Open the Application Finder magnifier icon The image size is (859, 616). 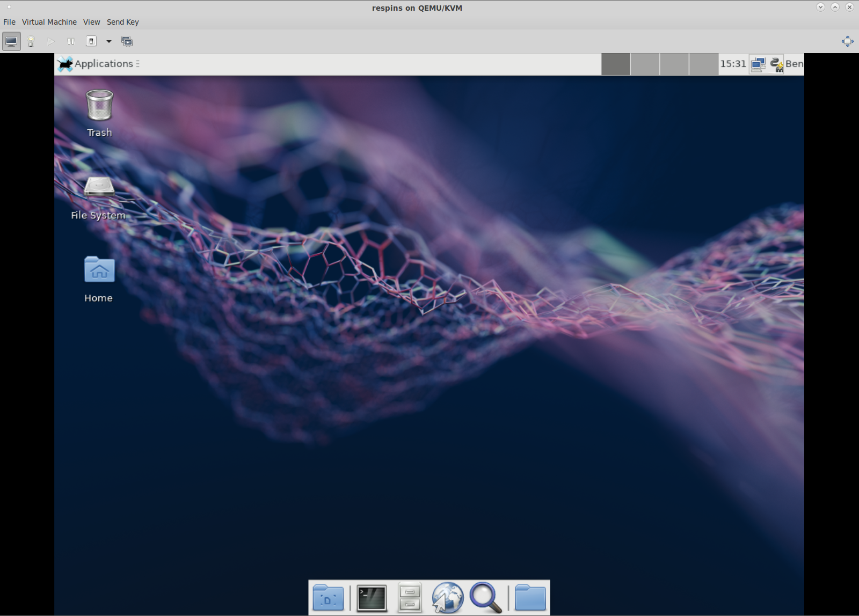(486, 597)
